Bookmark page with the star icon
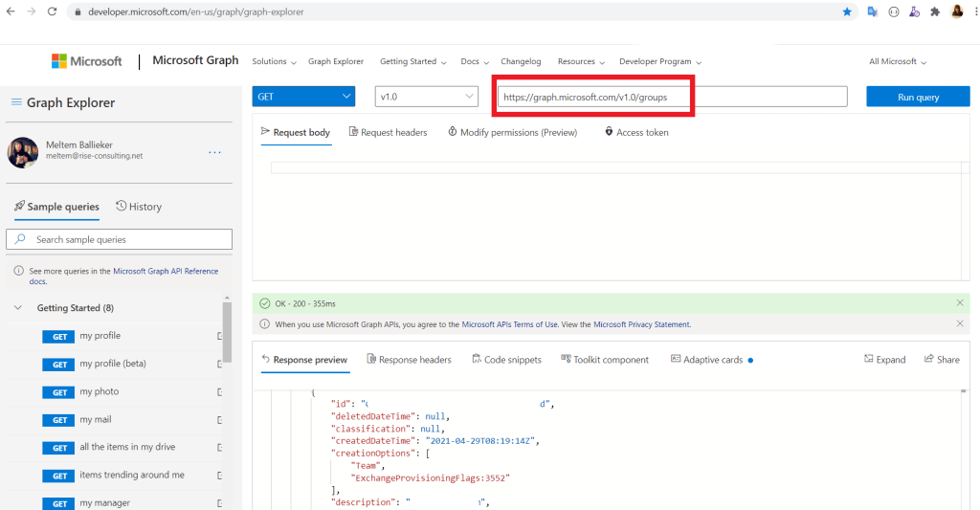 [847, 11]
